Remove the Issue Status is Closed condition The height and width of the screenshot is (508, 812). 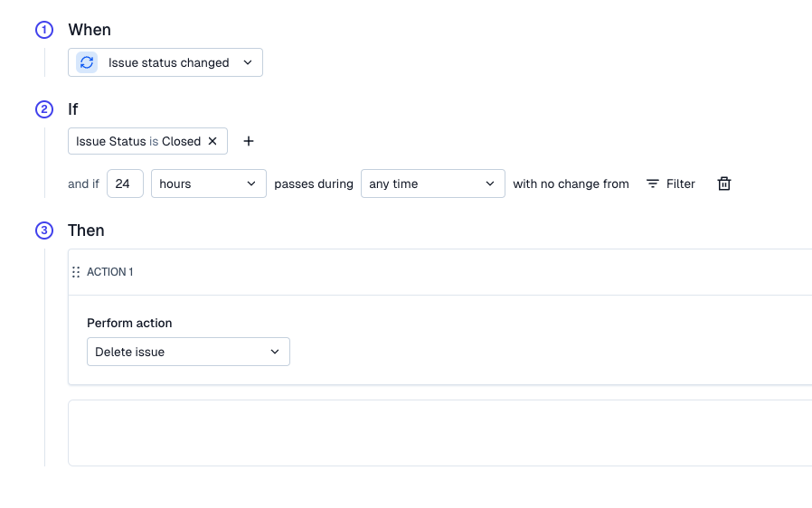(x=212, y=141)
